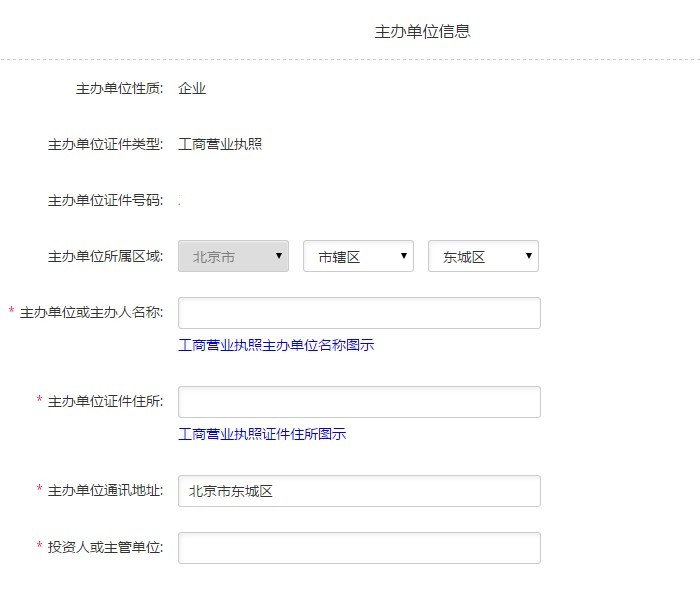This screenshot has height=594, width=700.
Task: Click the 主办单位通讯地址 field label
Action: tap(105, 490)
